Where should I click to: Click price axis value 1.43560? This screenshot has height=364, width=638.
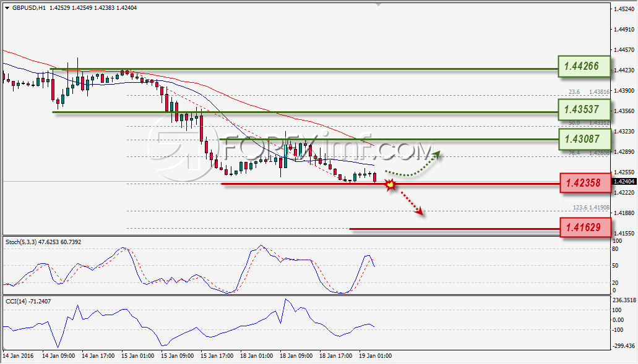pos(624,111)
